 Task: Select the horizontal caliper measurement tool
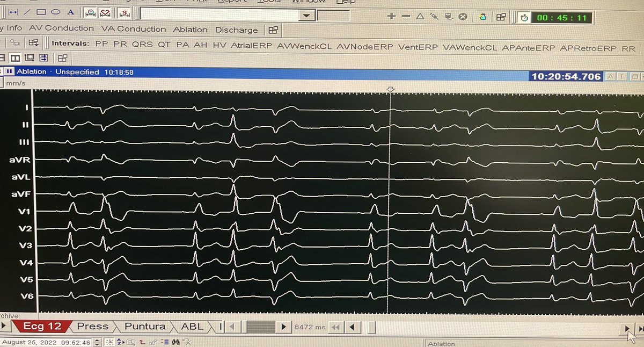point(12,12)
